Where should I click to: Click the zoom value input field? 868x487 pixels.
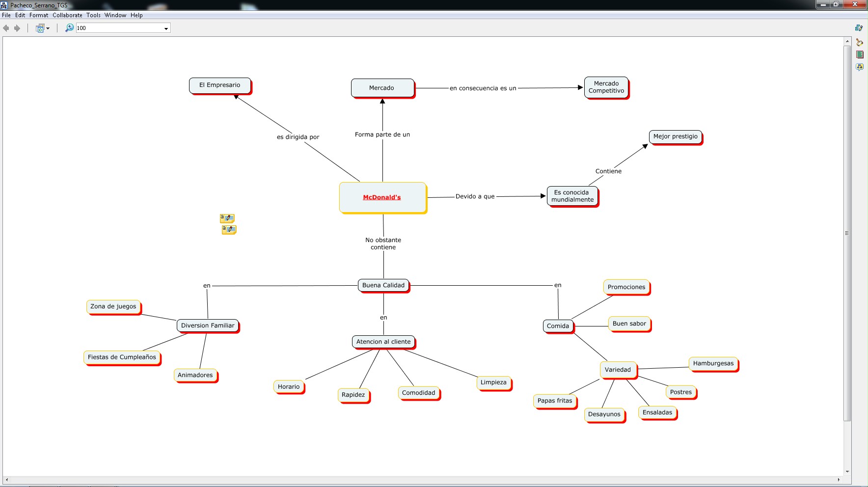[x=118, y=28]
